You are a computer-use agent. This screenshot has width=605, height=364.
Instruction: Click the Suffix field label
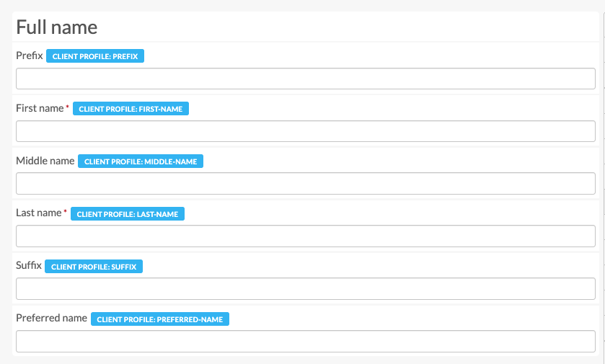(x=29, y=266)
